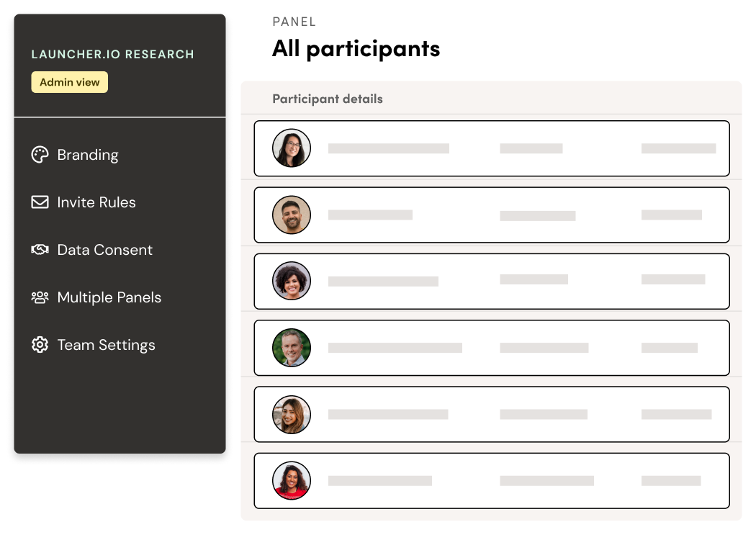Click the LAUNCHER.IO RESEARCH logo
This screenshot has width=756, height=540.
point(112,54)
